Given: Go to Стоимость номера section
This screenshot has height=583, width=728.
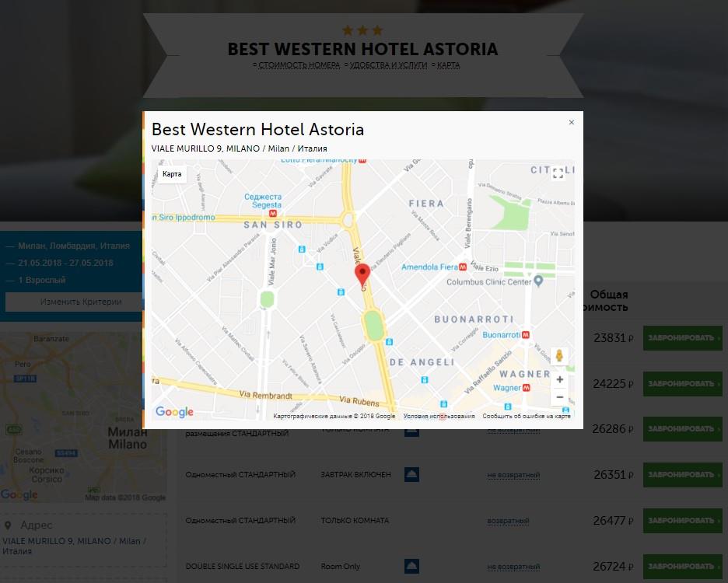Looking at the screenshot, I should click(299, 65).
